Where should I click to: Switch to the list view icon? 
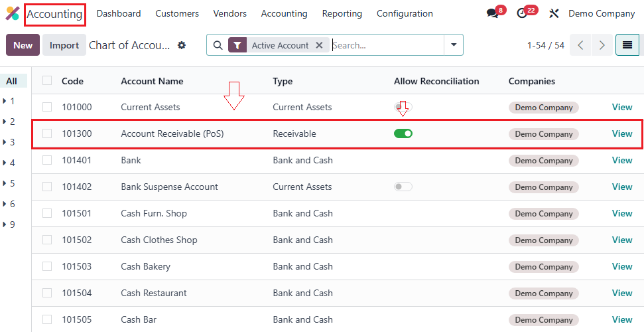tap(627, 45)
